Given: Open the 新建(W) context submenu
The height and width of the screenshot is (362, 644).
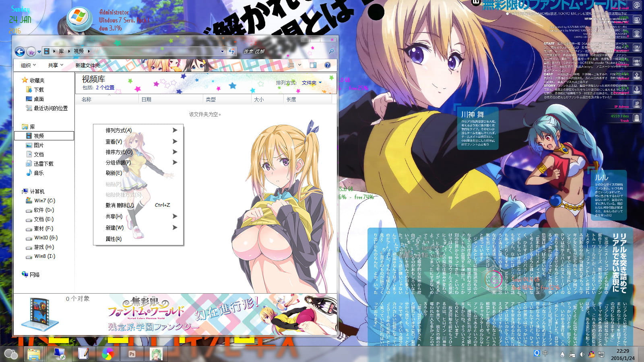Looking at the screenshot, I should pos(138,228).
